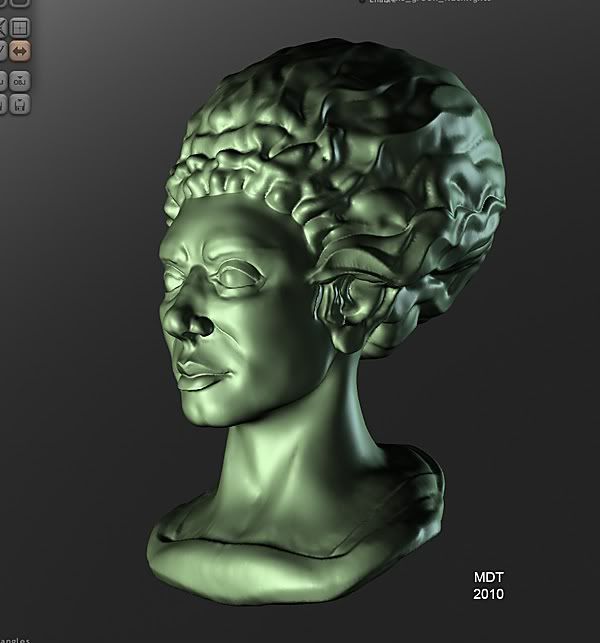The image size is (600, 643).
Task: Toggle the wireframe grid display button
Action: [19, 27]
